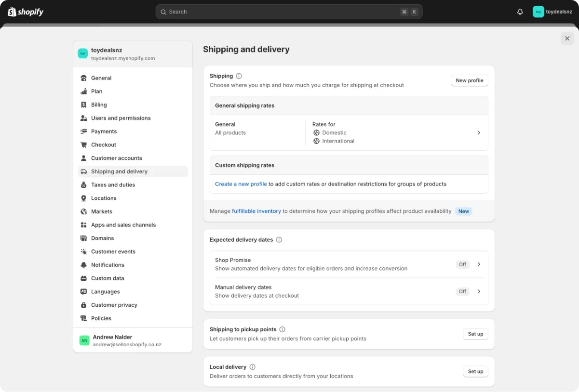Follow the Create a new profile link

[x=241, y=184]
